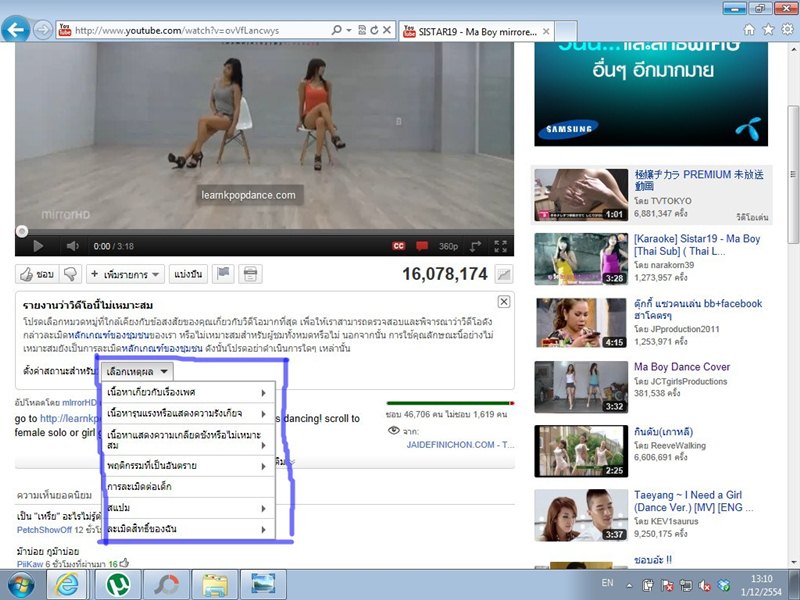Click the Samsung advertisement banner
The height and width of the screenshot is (600, 800).
coord(651,94)
